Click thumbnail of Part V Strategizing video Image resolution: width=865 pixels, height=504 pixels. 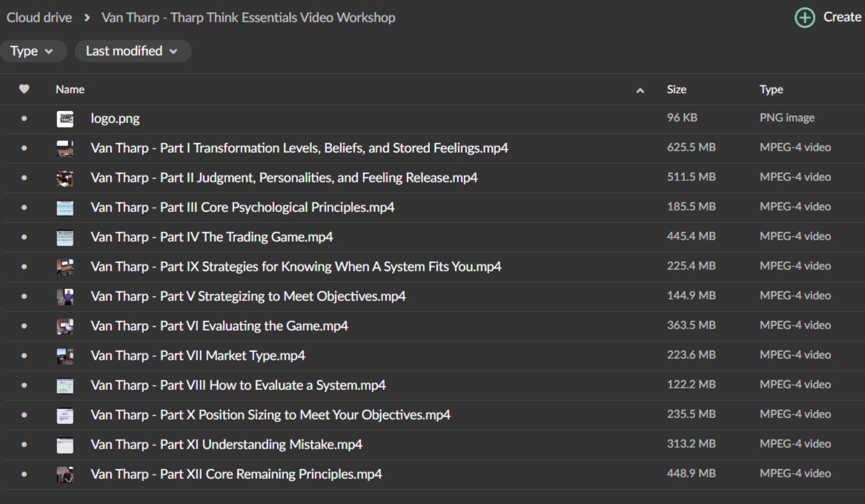point(65,296)
